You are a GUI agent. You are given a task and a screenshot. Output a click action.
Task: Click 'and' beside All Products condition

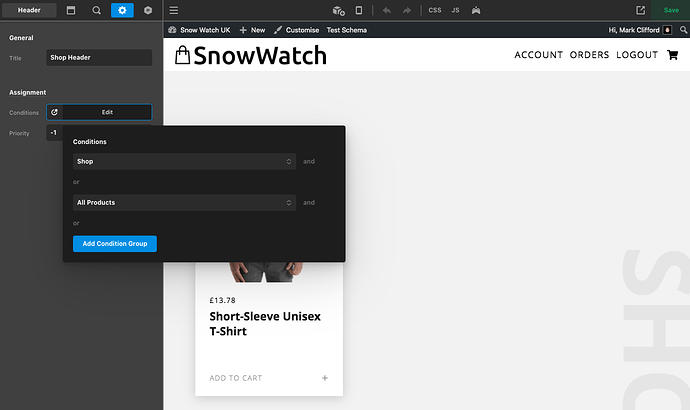pyautogui.click(x=309, y=202)
